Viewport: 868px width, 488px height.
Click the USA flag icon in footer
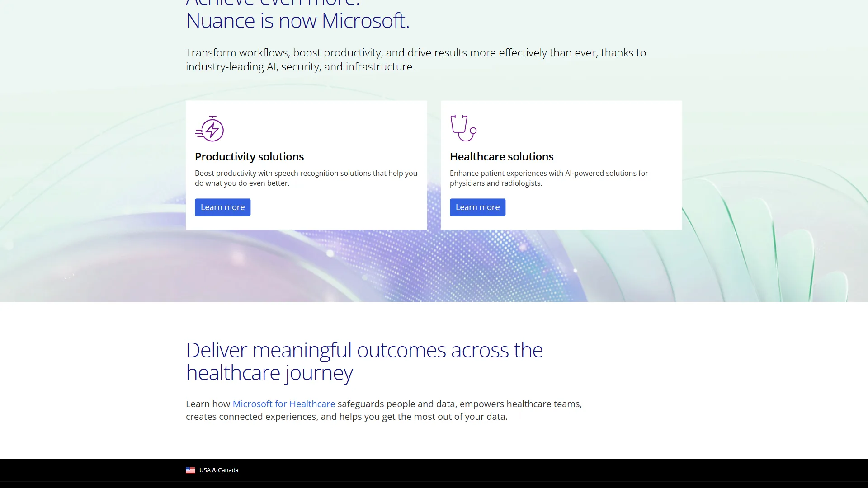tap(190, 470)
